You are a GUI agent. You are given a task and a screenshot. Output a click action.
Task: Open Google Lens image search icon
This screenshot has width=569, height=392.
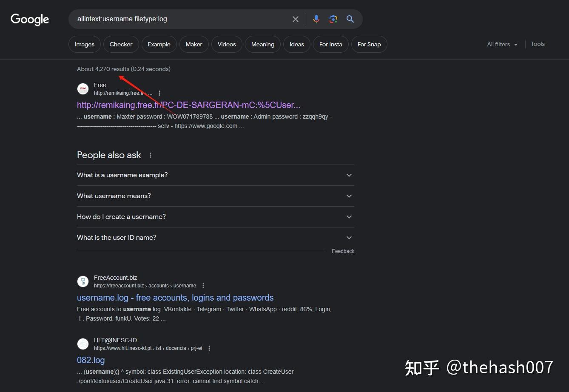coord(333,19)
